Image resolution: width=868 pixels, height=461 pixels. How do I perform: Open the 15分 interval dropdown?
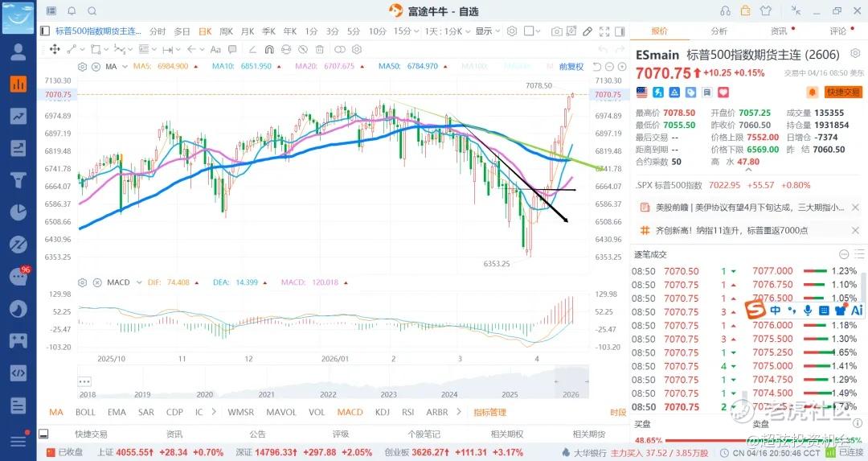coord(406,31)
